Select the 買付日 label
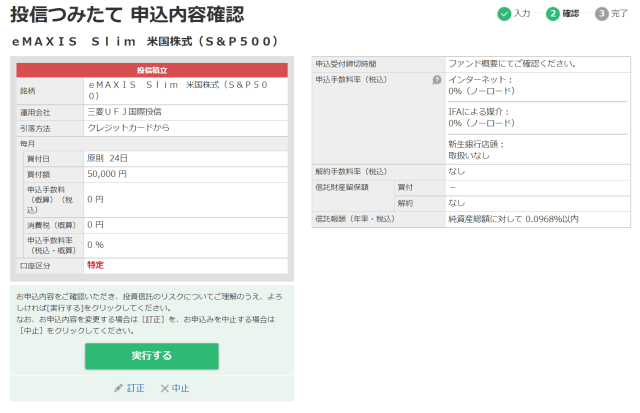This screenshot has height=413, width=640. pos(38,159)
